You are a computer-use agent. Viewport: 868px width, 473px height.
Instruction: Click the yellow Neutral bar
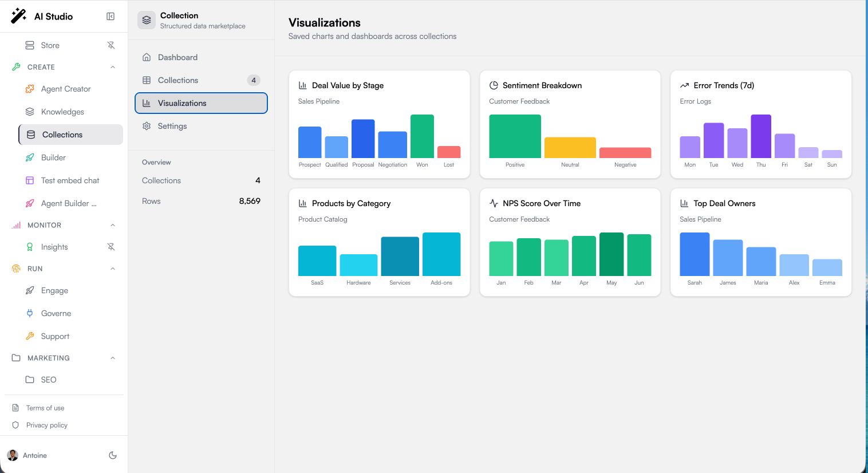[x=570, y=148]
